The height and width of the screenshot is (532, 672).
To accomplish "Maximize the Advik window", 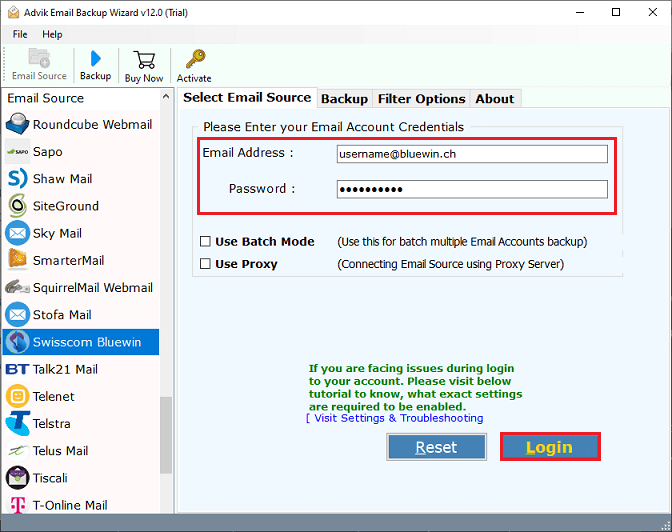I will (x=616, y=12).
